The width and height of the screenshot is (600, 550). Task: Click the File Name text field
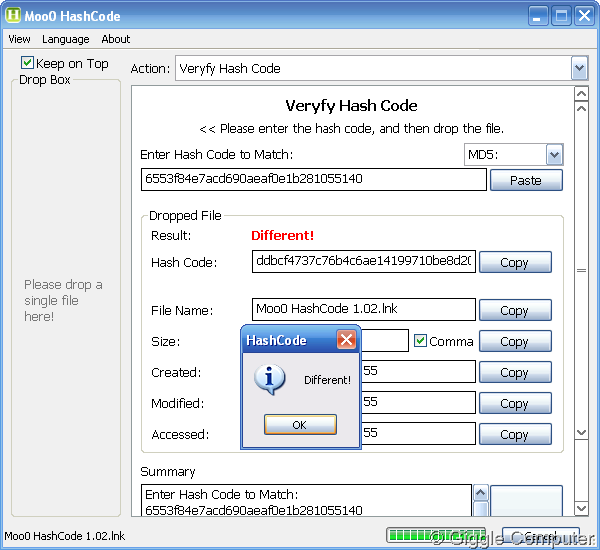click(364, 309)
